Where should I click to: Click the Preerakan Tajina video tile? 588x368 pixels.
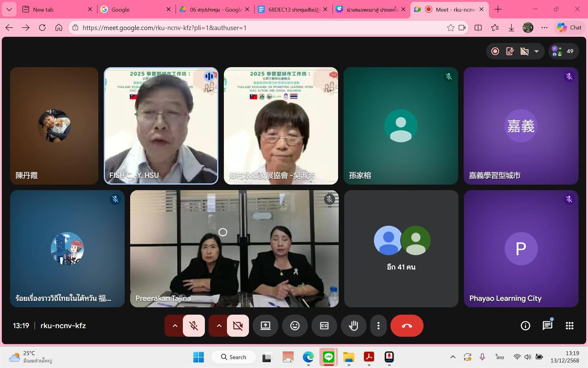point(234,249)
